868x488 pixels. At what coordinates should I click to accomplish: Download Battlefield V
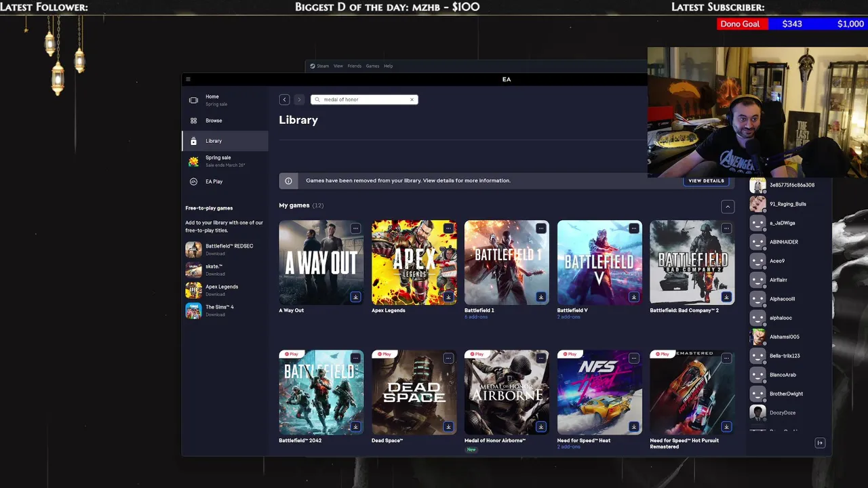[x=634, y=297]
